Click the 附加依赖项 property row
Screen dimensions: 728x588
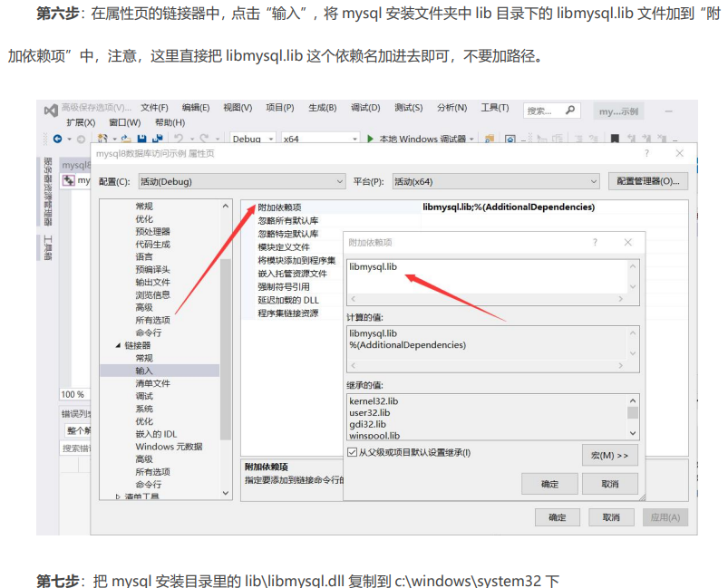coord(464,207)
